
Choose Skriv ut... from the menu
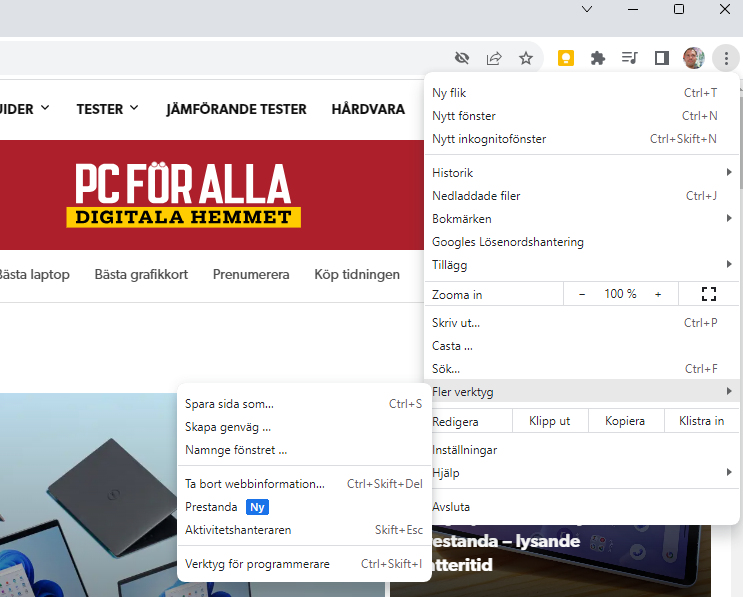tap(581, 323)
